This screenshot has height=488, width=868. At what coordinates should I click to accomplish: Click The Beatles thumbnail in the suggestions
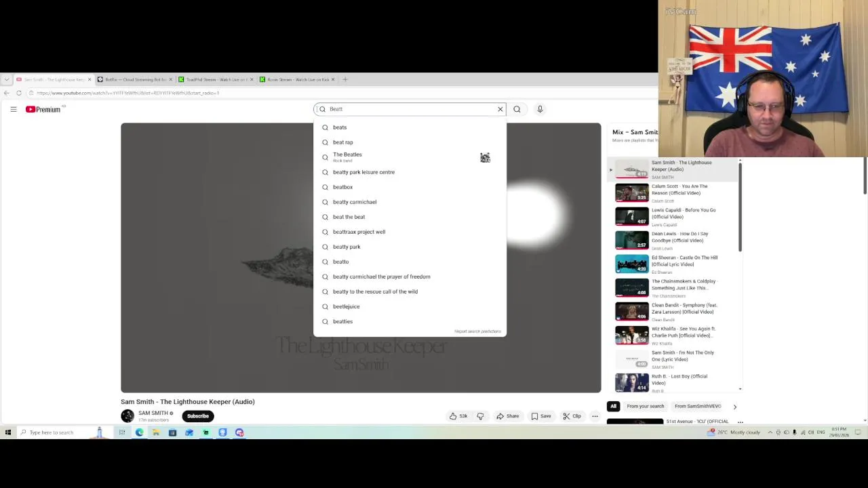(x=485, y=157)
